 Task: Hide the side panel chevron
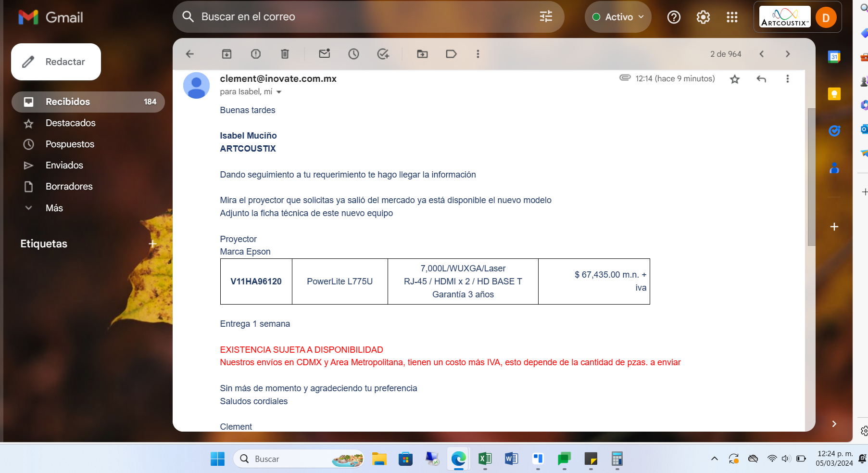834,424
